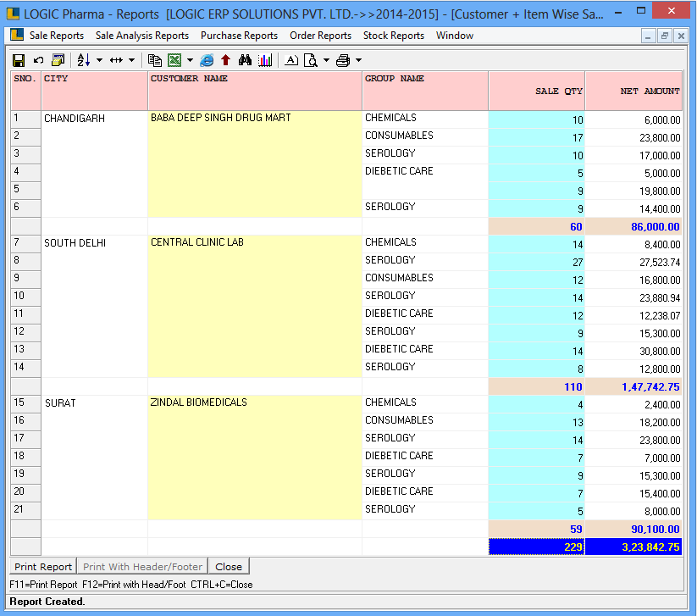The image size is (697, 616).
Task: Click the NET AMOUNT column header
Action: click(x=633, y=91)
